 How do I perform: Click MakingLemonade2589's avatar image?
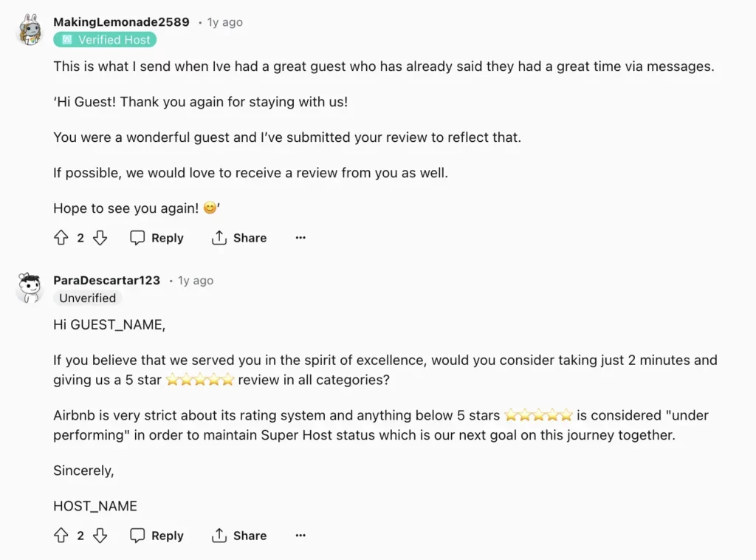point(30,30)
